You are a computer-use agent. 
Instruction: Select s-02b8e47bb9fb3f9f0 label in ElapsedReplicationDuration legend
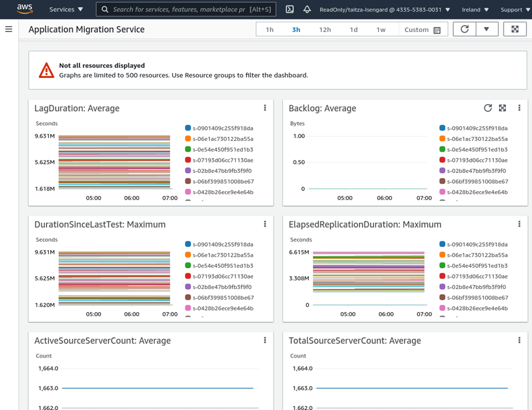tap(476, 287)
